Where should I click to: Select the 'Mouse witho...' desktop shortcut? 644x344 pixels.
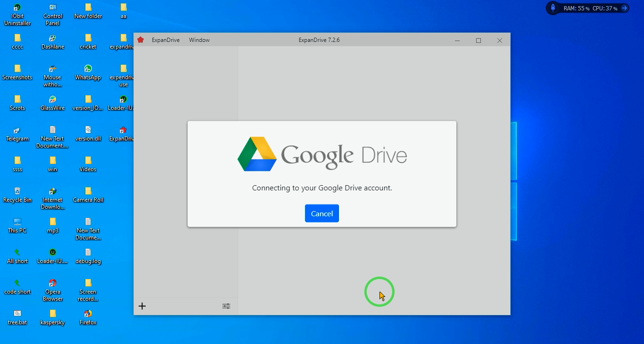click(53, 76)
